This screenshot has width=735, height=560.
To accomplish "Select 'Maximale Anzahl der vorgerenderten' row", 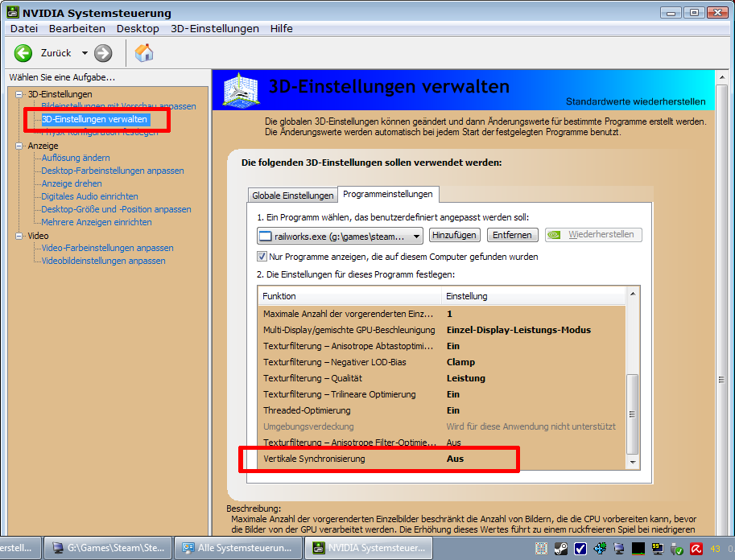I will click(x=441, y=314).
